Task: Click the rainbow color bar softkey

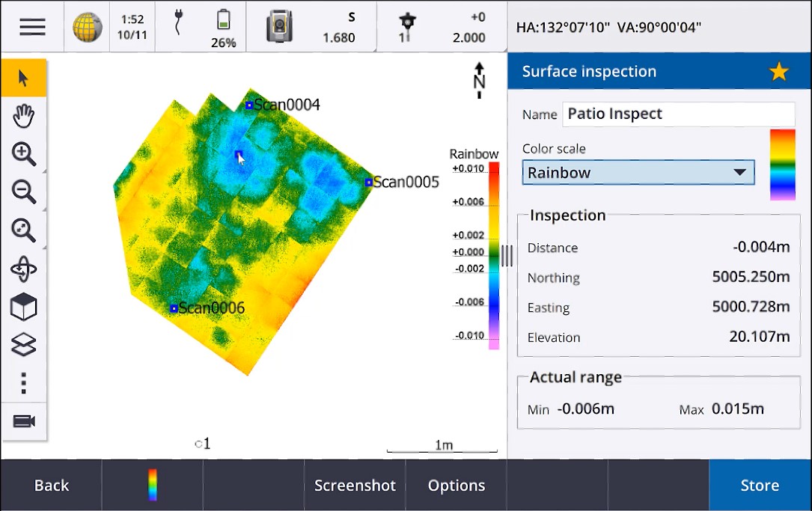Action: pyautogui.click(x=152, y=485)
